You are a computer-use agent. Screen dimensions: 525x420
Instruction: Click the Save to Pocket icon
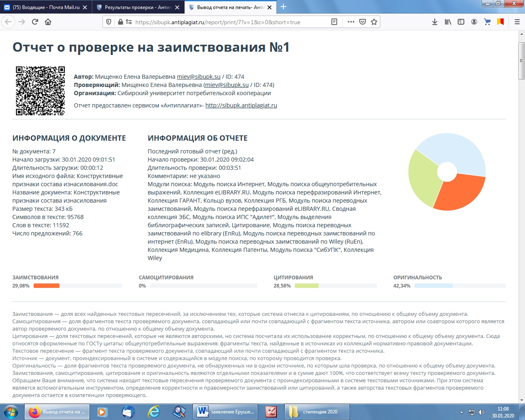pyautogui.click(x=363, y=22)
